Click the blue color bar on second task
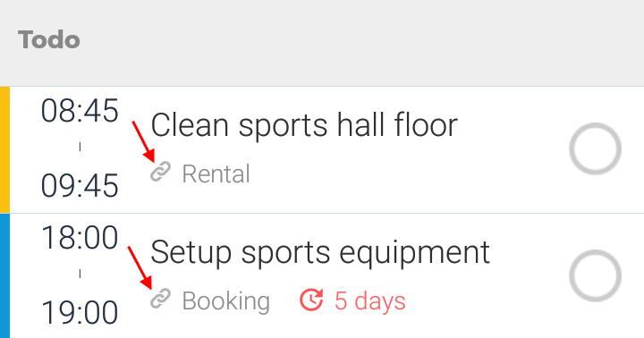644x338 pixels. coord(4,275)
